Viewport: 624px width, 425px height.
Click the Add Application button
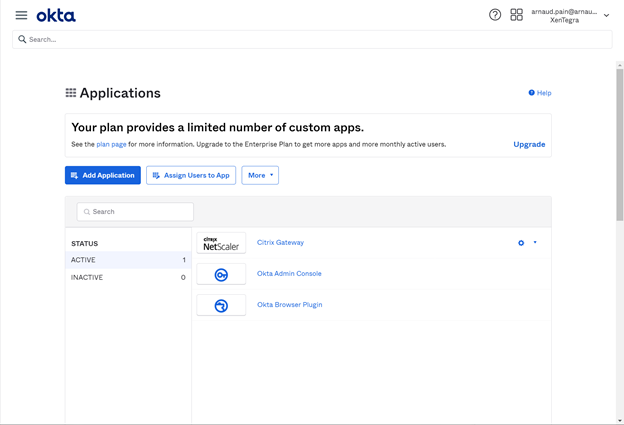[103, 175]
